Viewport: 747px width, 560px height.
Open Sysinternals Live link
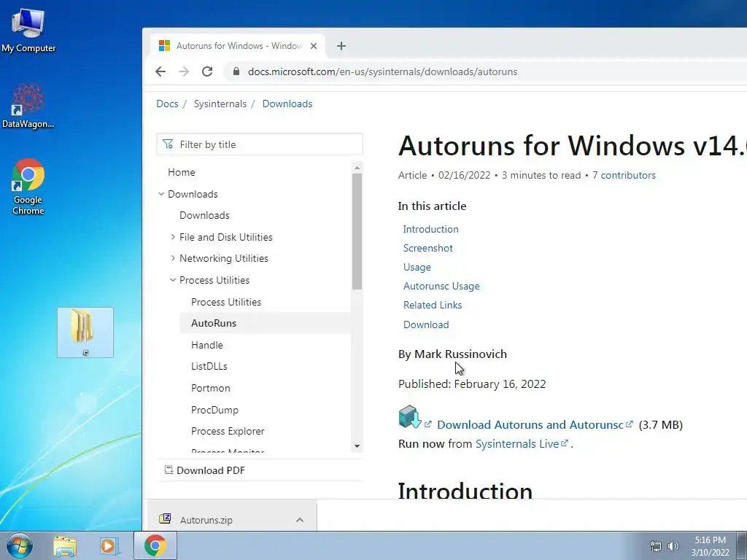(x=517, y=444)
